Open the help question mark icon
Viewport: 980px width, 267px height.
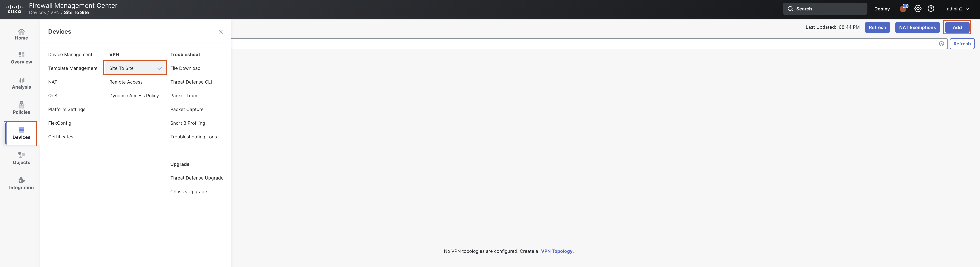point(931,9)
